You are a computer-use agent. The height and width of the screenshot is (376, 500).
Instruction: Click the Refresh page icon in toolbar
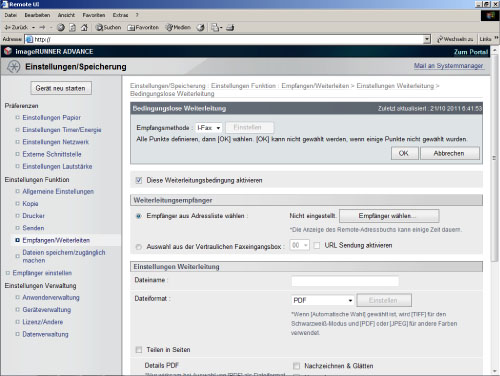72,27
